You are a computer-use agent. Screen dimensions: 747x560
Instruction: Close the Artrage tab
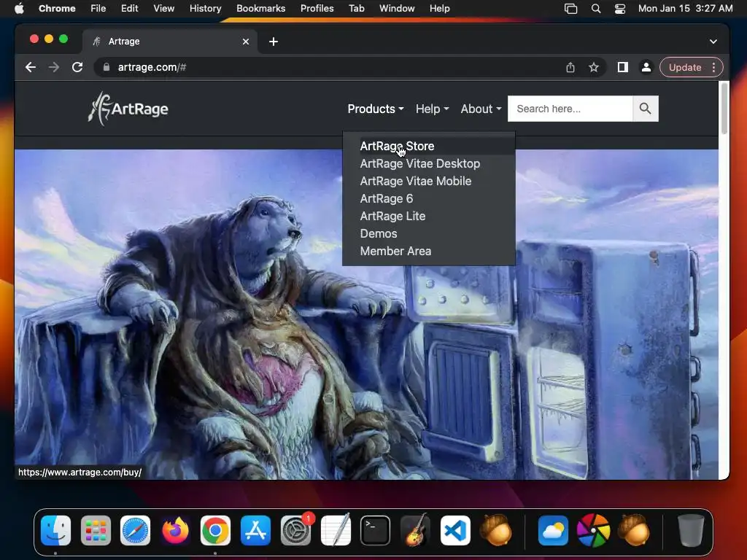(245, 42)
